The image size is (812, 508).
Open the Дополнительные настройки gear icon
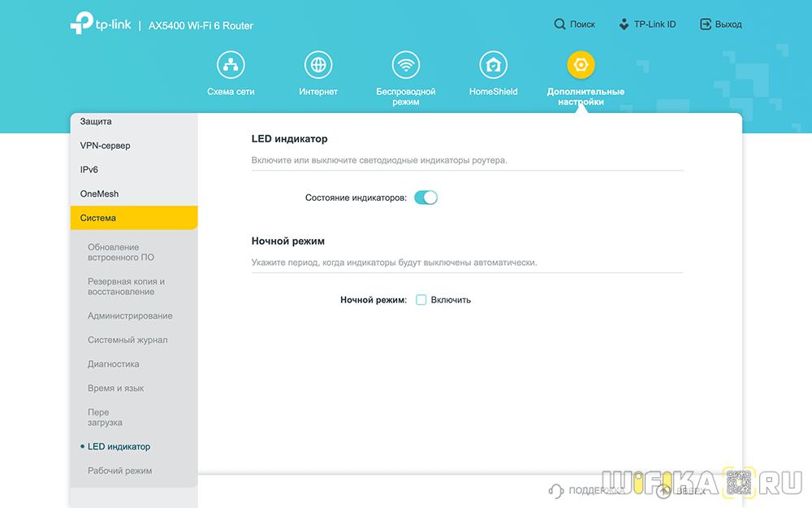click(x=581, y=65)
